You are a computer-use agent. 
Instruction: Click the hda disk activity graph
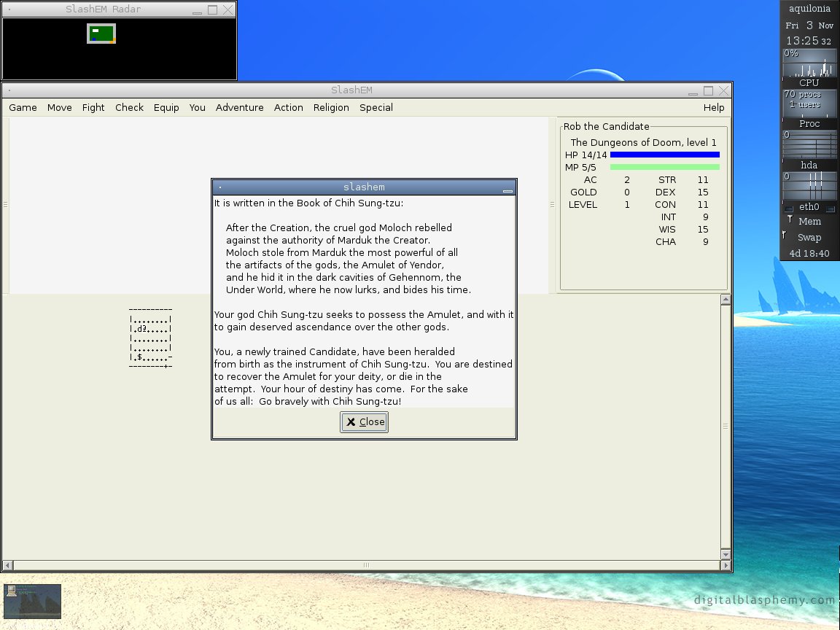point(809,186)
